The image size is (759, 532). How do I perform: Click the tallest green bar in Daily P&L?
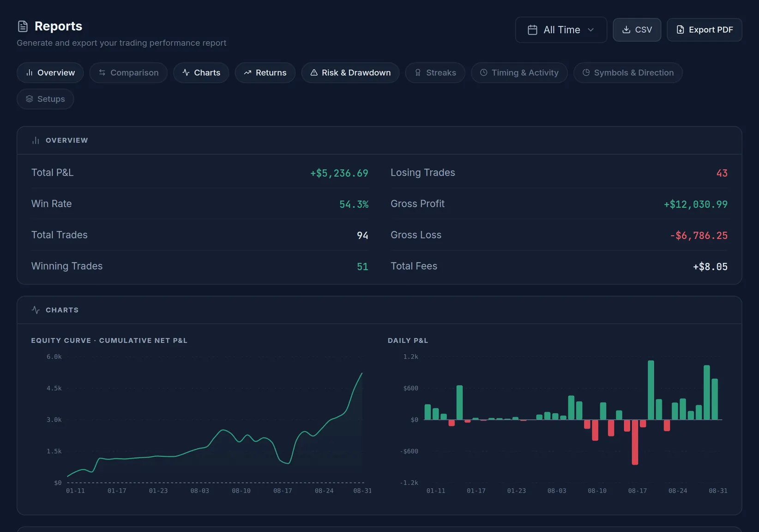coord(651,390)
